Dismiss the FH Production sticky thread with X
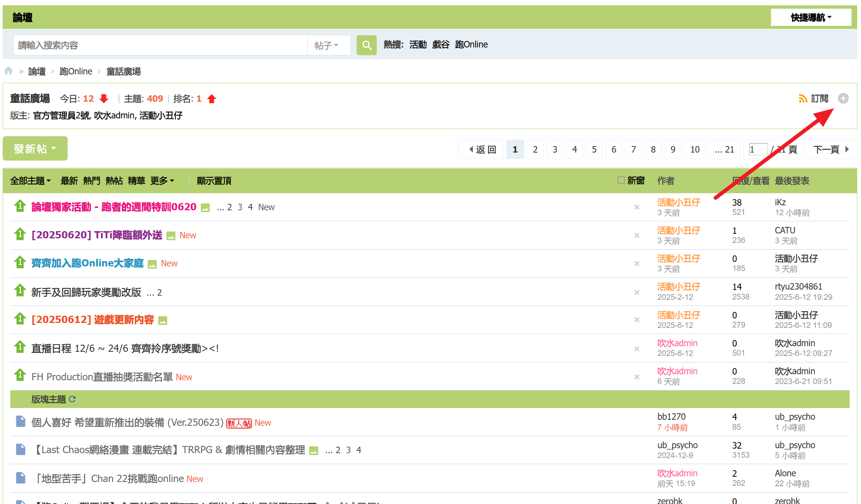 tap(637, 377)
